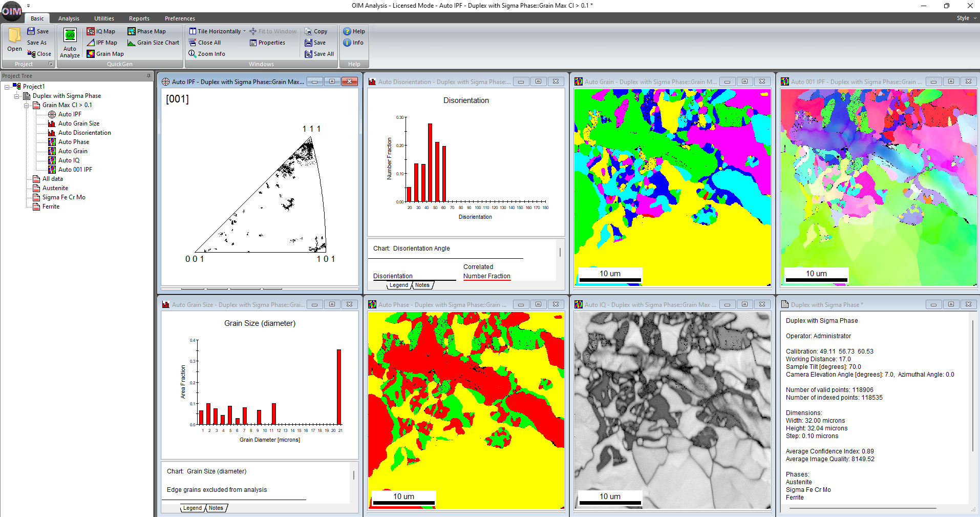The image size is (980, 517).
Task: Click the Help button
Action: [x=354, y=31]
